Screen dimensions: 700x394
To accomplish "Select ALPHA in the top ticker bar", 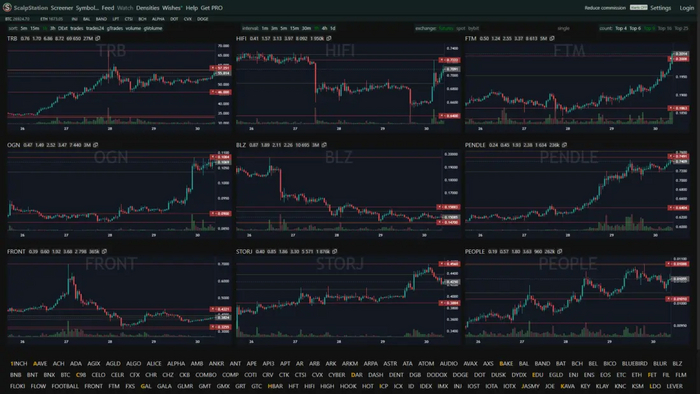I will click(158, 19).
